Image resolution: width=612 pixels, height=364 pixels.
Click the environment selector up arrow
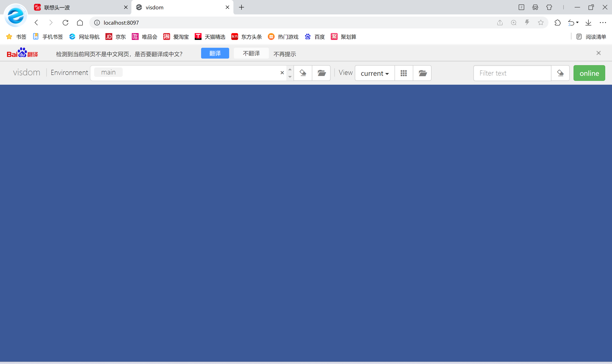coord(290,69)
